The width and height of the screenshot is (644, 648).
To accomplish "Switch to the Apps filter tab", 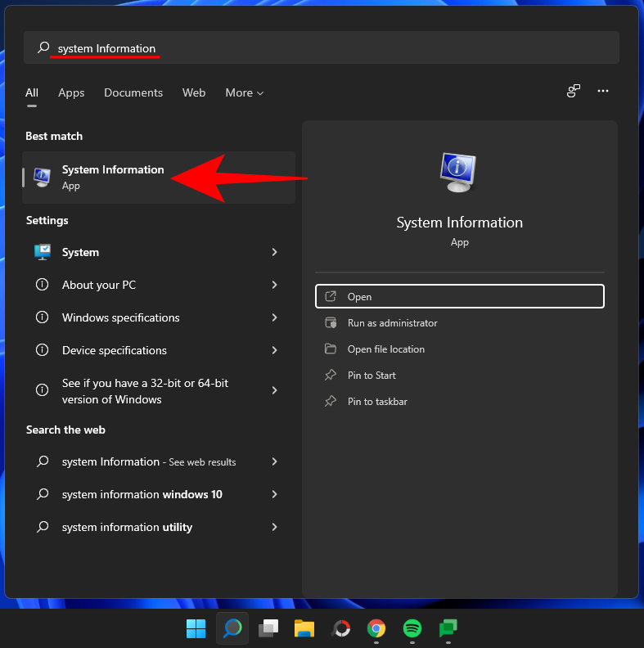I will tap(71, 93).
